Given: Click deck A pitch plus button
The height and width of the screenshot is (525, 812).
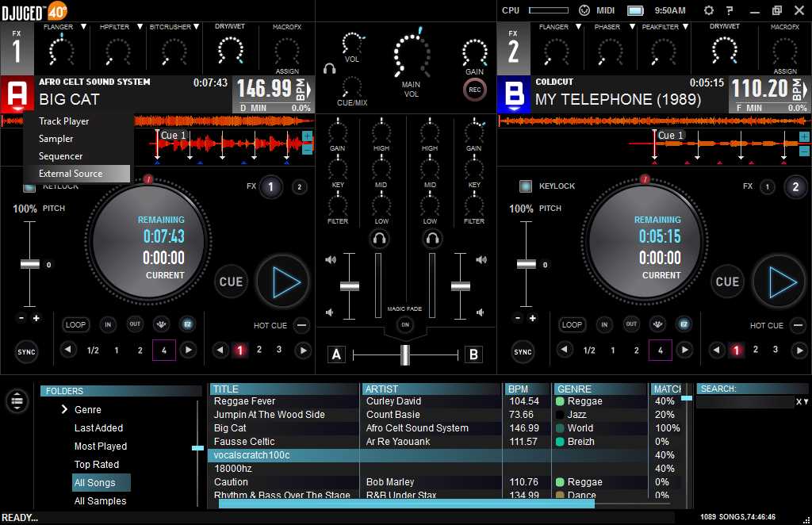Looking at the screenshot, I should [36, 318].
